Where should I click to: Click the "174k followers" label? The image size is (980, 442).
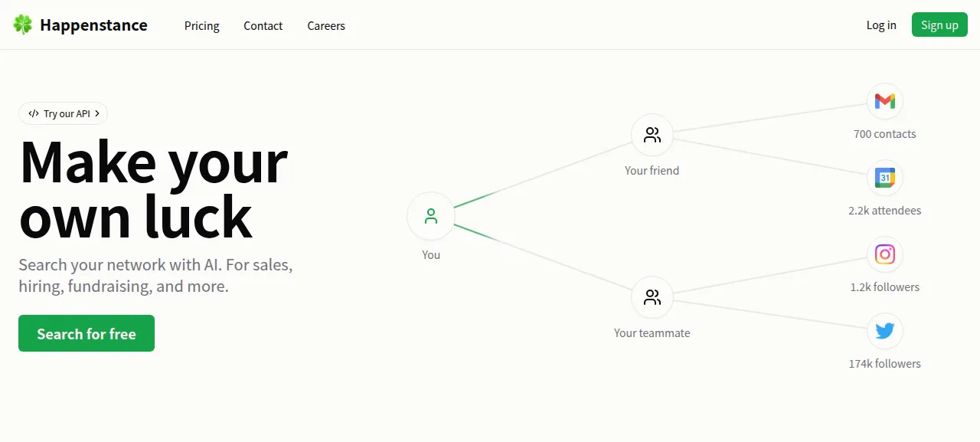pos(884,363)
